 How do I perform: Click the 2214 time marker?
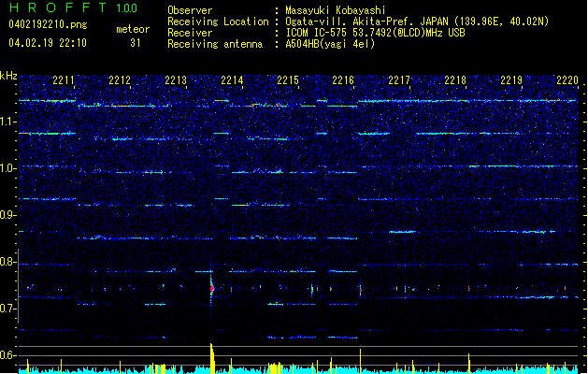click(232, 79)
